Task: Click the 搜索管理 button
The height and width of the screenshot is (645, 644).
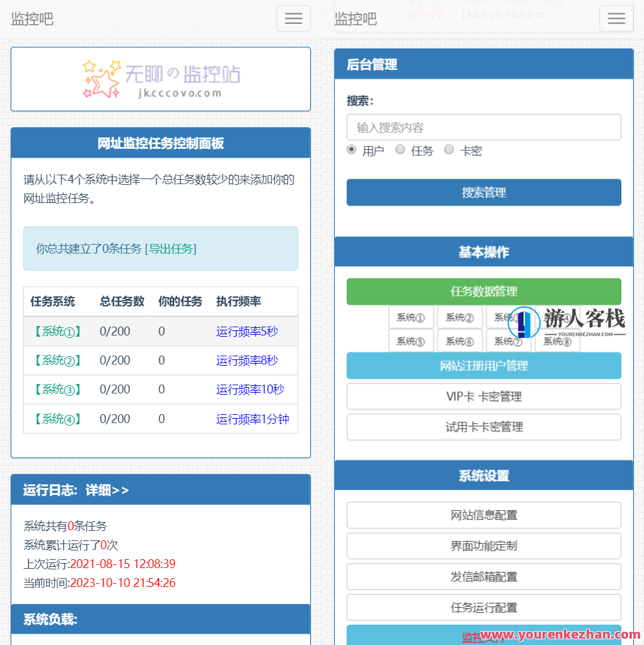Action: click(483, 192)
